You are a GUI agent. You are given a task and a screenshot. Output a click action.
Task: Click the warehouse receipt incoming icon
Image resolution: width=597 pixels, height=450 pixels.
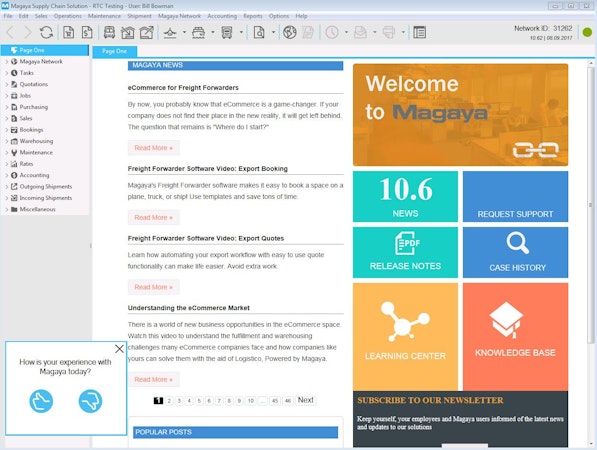click(128, 32)
